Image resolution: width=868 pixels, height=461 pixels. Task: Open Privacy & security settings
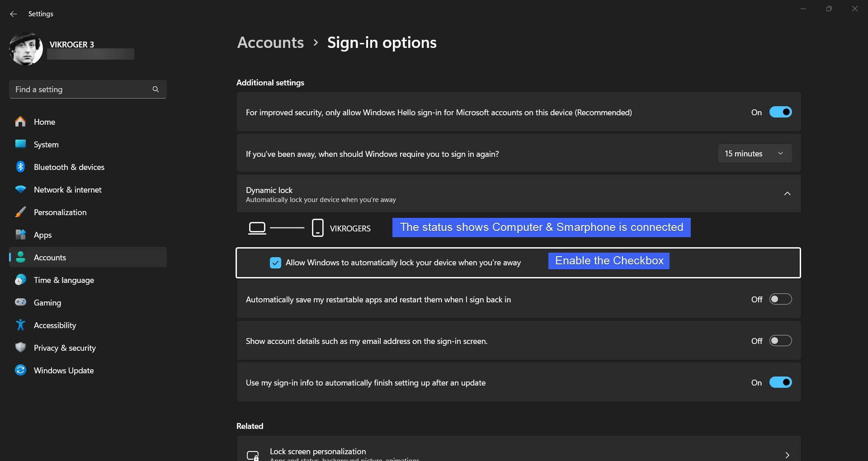tap(88, 348)
